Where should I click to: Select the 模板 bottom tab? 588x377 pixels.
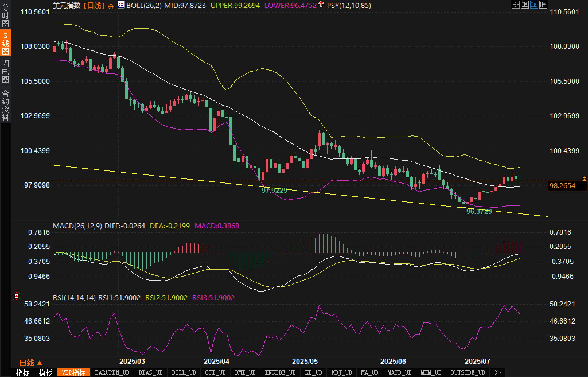click(46, 372)
